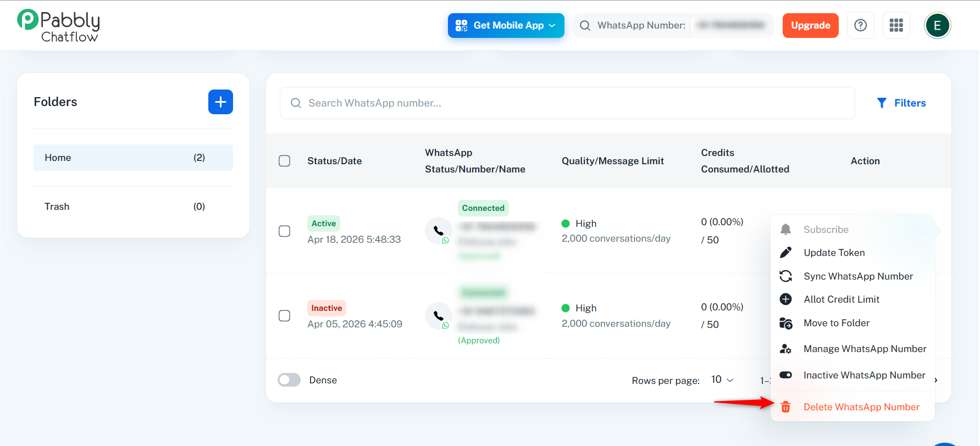
Task: Open the Home folder
Action: click(133, 158)
